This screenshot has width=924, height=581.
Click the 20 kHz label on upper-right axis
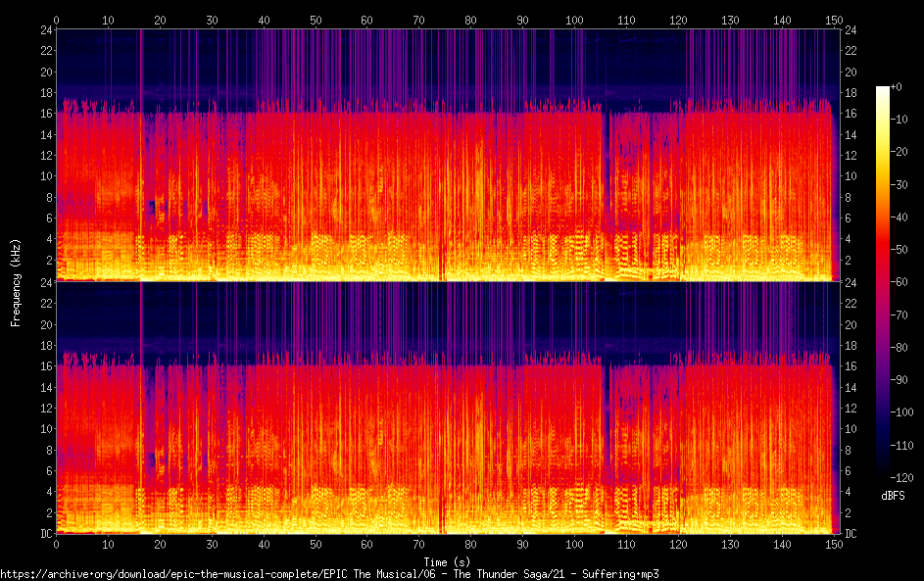[x=851, y=73]
